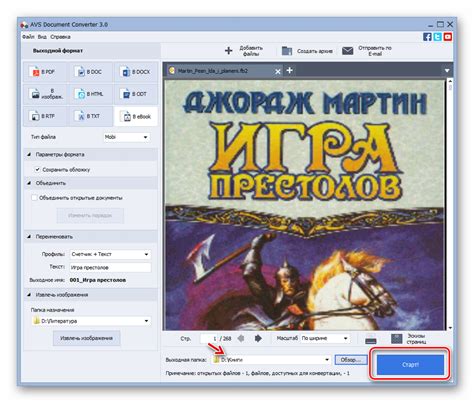474x403 pixels.
Task: Select the 'В TXT' output format
Action: click(89, 116)
